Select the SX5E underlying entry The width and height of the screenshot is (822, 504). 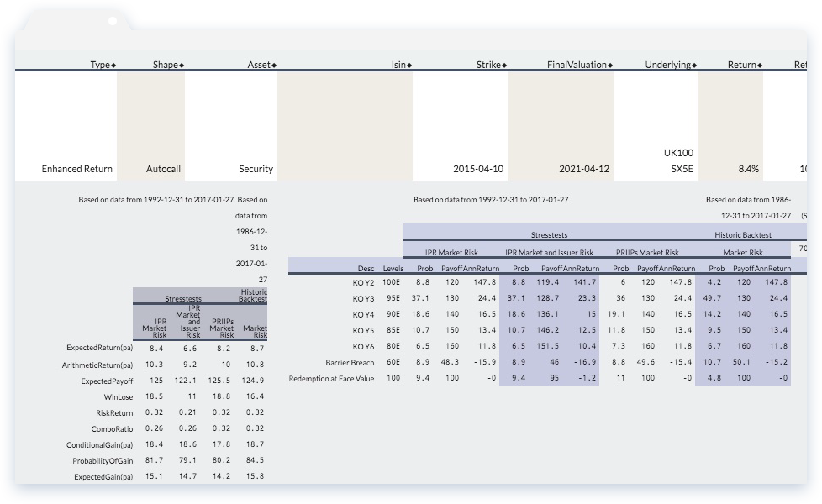682,169
